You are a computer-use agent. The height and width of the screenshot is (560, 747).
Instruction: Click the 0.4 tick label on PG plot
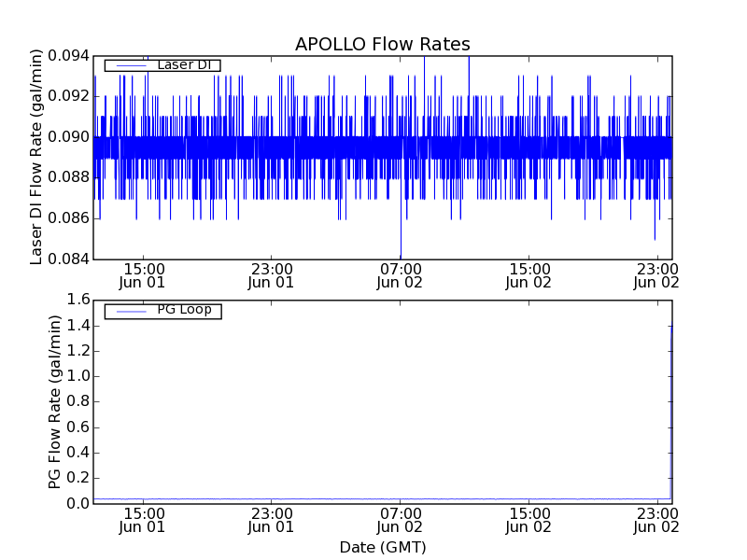click(78, 453)
